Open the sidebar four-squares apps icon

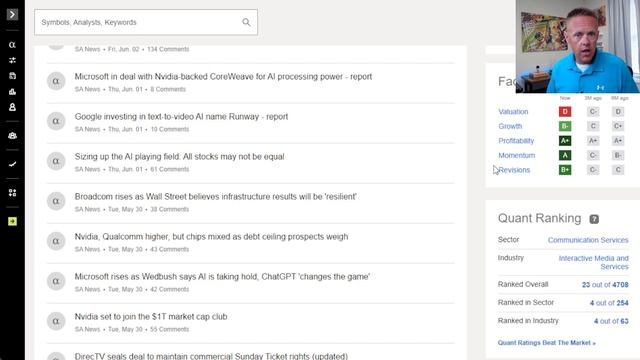[12, 193]
